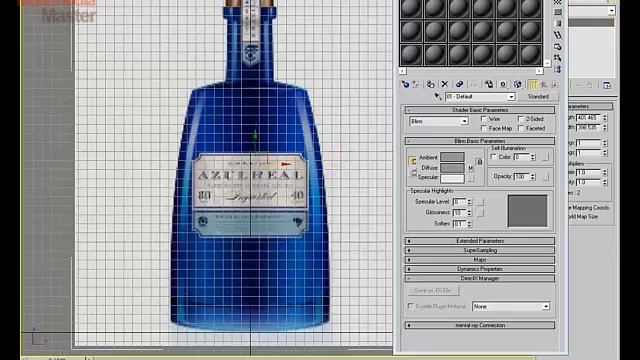This screenshot has height=360, width=640.
Task: Collapse the DirectX Manager rollout
Action: 480,278
